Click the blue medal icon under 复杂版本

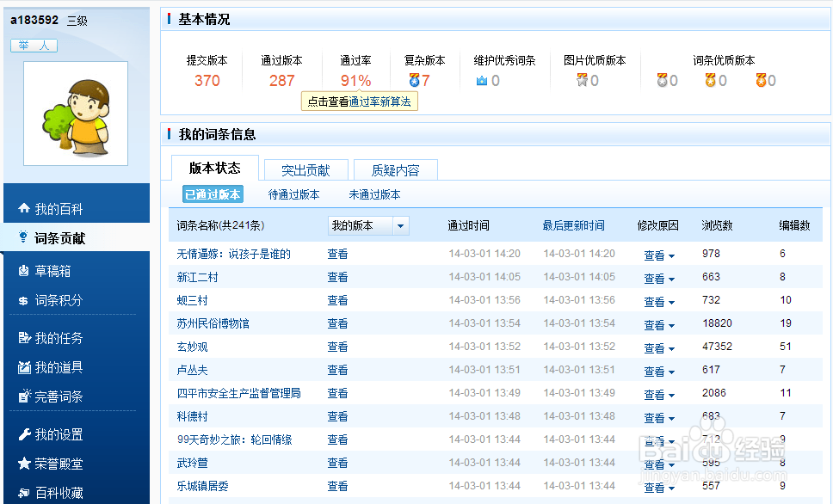[x=415, y=80]
